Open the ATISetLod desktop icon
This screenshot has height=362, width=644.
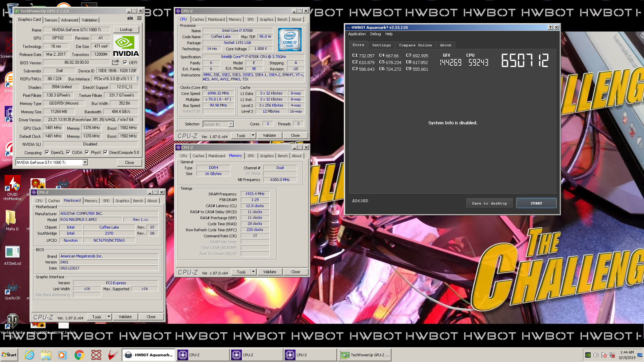[x=12, y=255]
